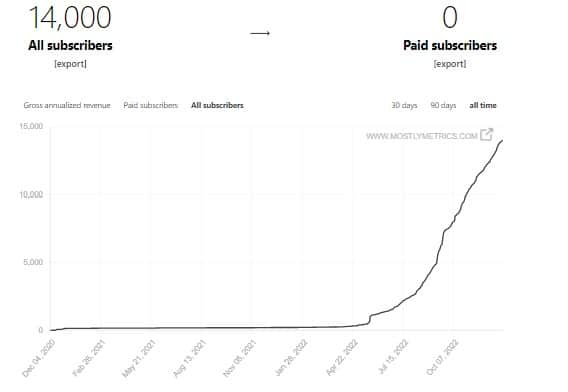
Task: Choose the all time range
Action: tap(483, 105)
